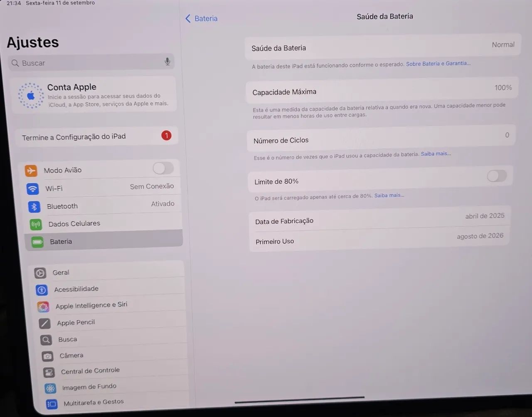This screenshot has width=532, height=417.
Task: Select the Bateria row in sidebar
Action: (x=104, y=241)
